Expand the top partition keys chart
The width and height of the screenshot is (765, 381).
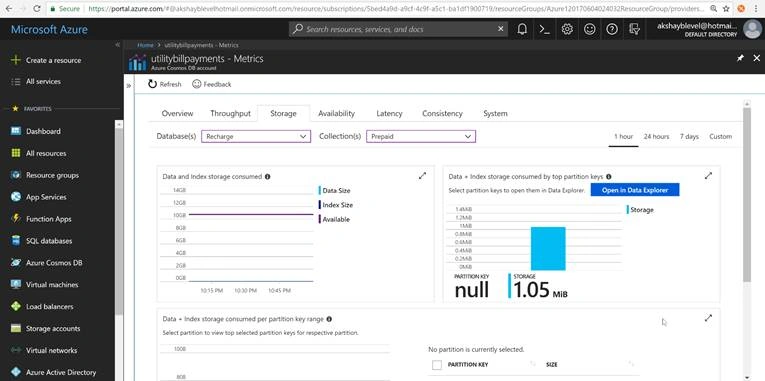point(708,176)
